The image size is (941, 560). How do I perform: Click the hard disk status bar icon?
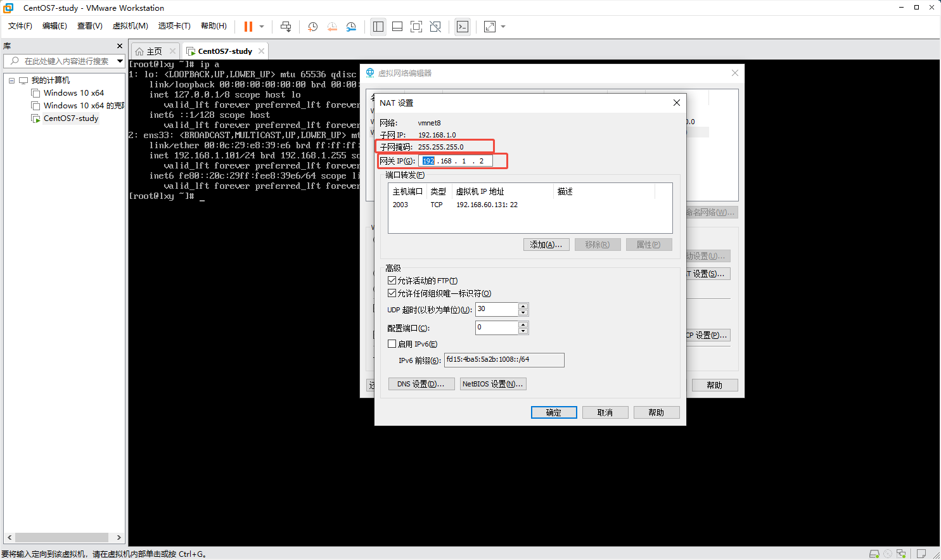coord(874,554)
